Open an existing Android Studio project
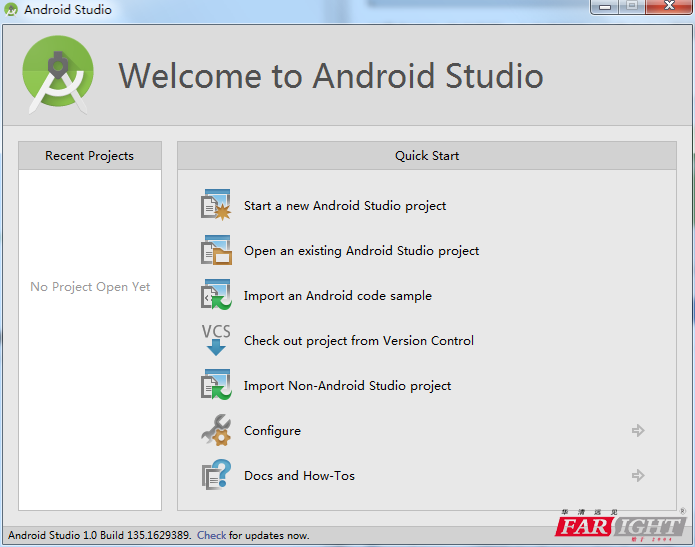695x547 pixels. (x=361, y=251)
